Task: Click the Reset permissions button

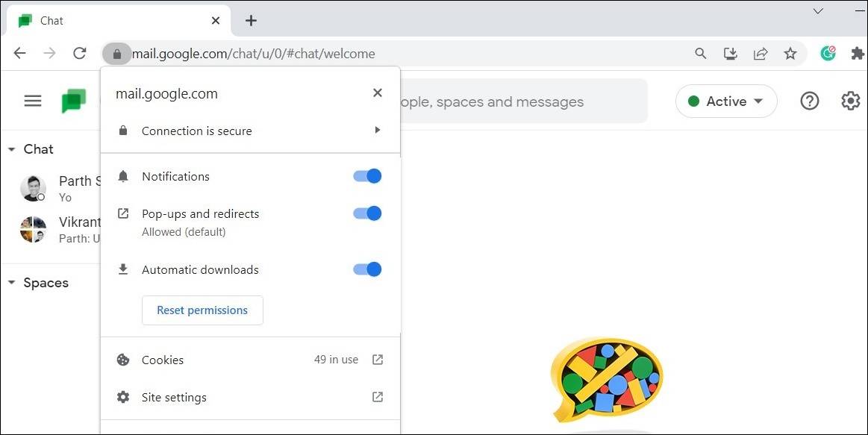Action: click(x=202, y=310)
